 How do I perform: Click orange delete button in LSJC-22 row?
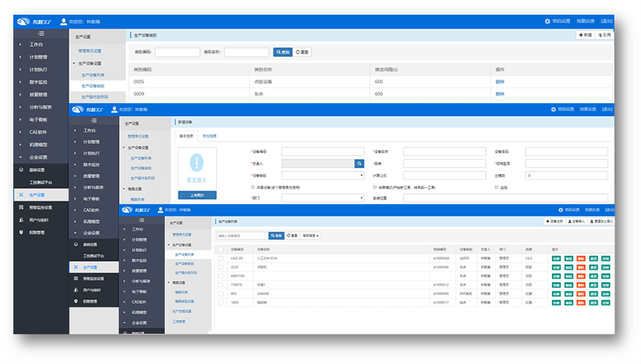(x=581, y=258)
